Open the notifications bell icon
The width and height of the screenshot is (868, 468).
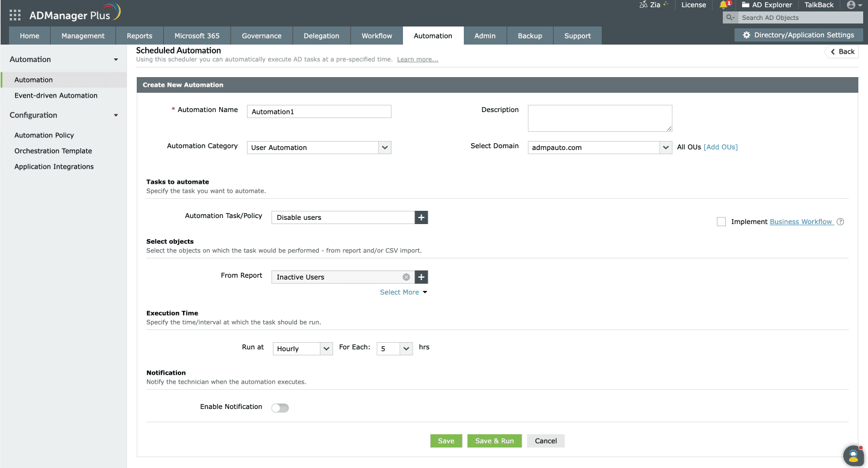724,5
